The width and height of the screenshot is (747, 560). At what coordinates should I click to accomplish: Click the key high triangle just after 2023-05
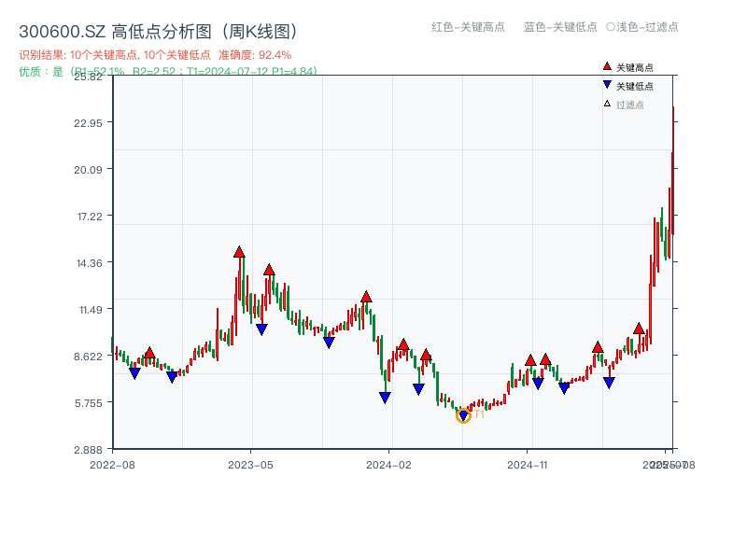269,270
